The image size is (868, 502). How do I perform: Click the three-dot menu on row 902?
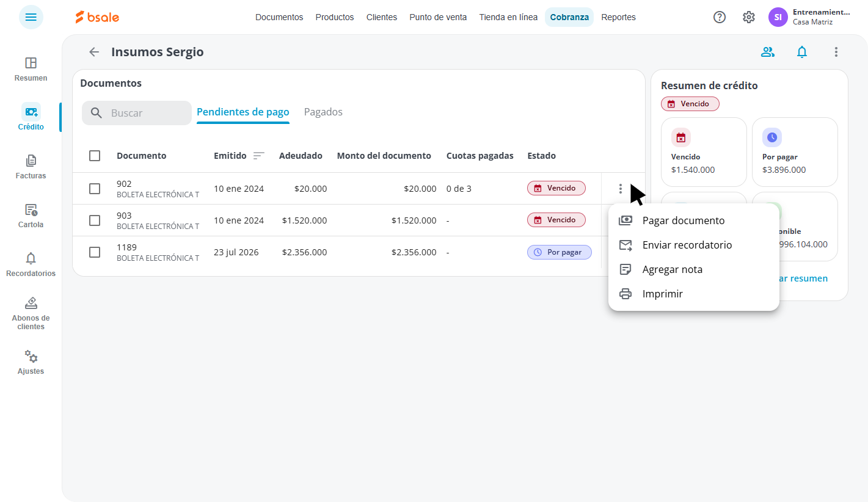(621, 189)
